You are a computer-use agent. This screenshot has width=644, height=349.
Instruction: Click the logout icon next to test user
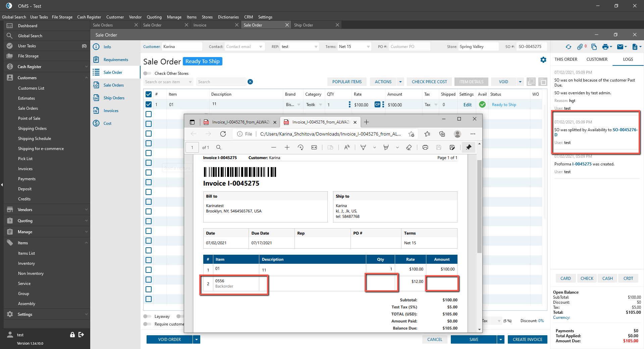[81, 335]
